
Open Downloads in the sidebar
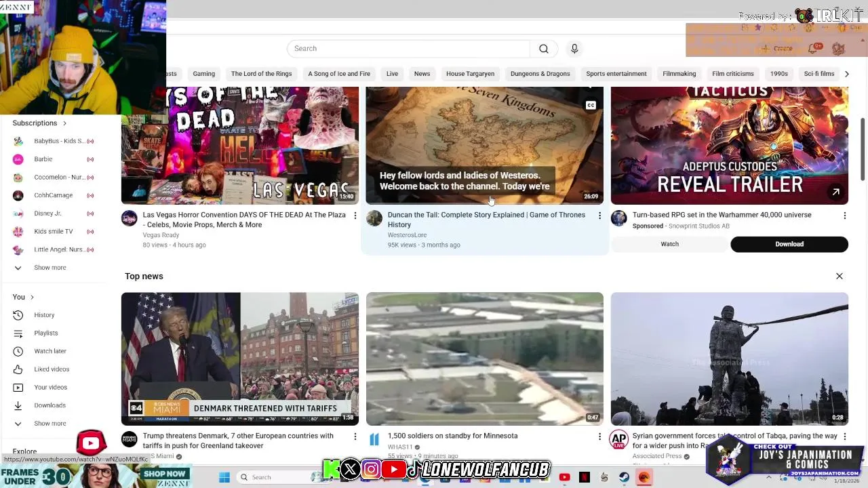click(x=50, y=405)
